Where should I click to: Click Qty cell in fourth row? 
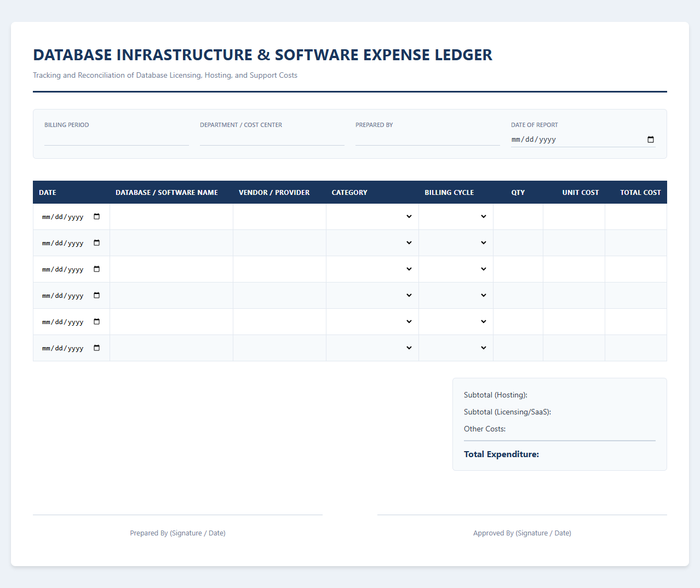[x=518, y=296]
